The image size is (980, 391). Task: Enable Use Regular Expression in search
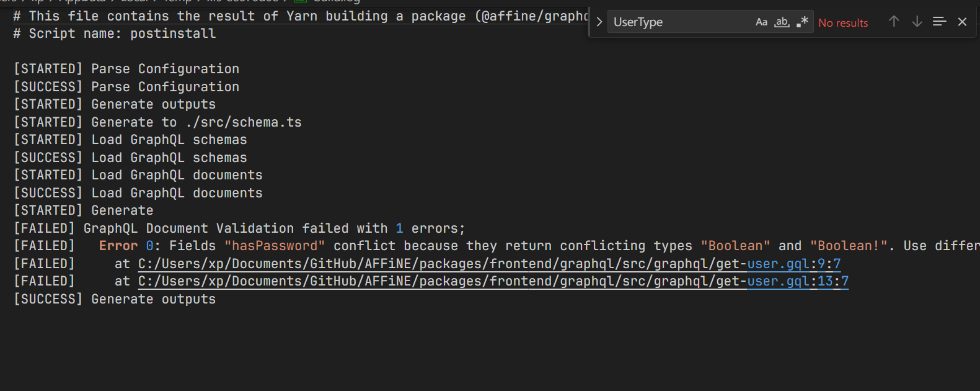pos(802,22)
